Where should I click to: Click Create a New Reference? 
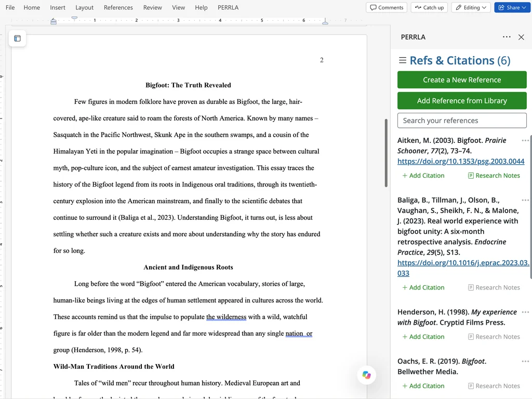click(x=462, y=79)
